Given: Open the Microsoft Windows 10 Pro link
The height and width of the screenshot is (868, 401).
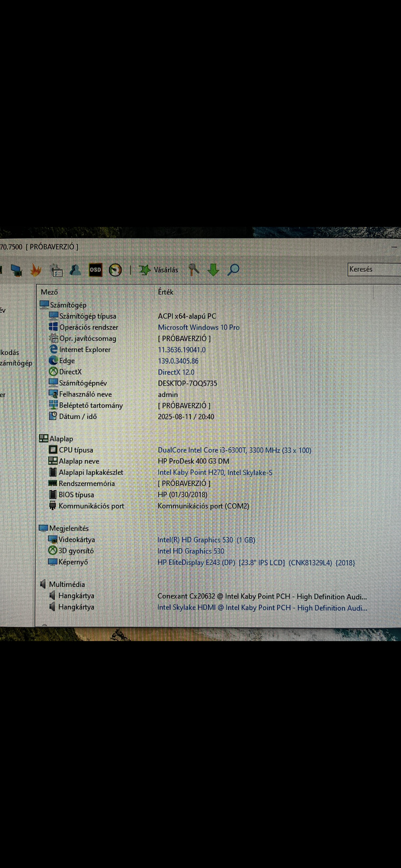Looking at the screenshot, I should [199, 327].
